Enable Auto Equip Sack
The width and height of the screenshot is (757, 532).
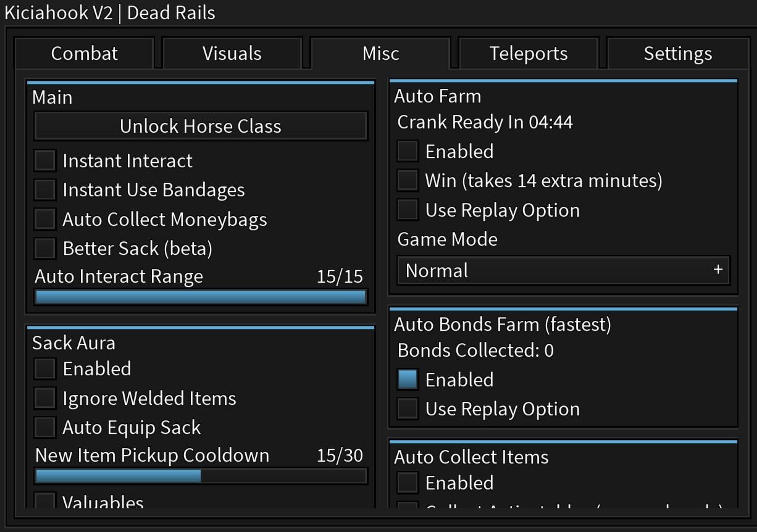pyautogui.click(x=45, y=427)
